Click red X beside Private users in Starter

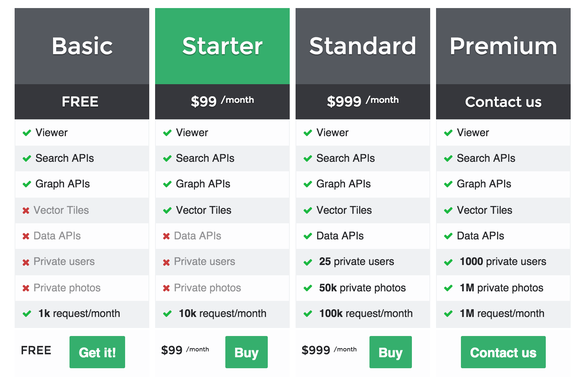click(166, 262)
